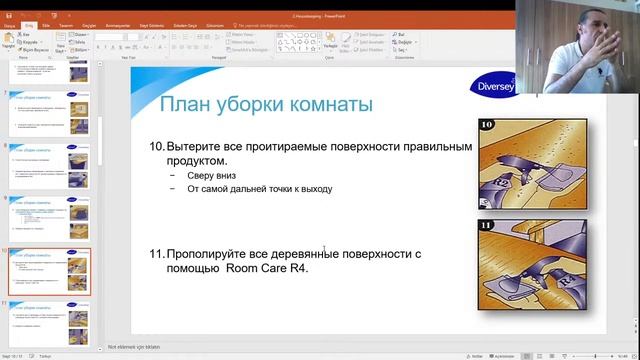The width and height of the screenshot is (640, 360).
Task: Toggle Notlar (Notes) pane in status bar
Action: [474, 356]
